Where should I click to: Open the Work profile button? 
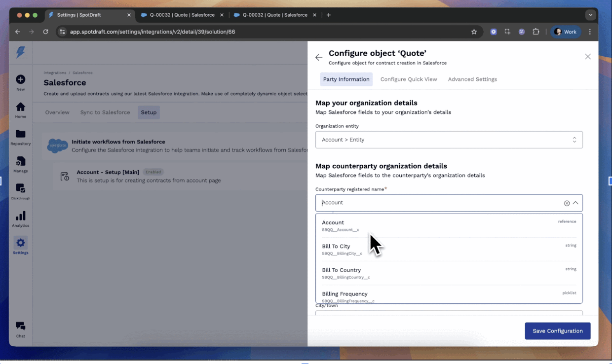(x=566, y=32)
